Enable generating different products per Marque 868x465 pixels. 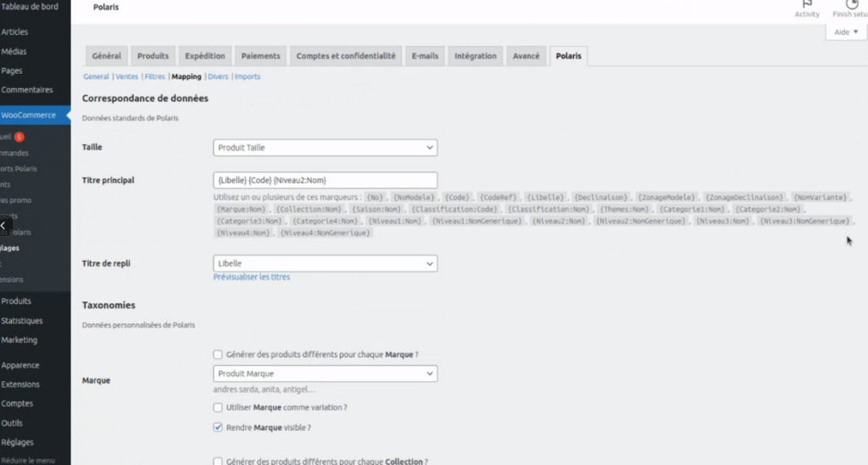tap(219, 354)
